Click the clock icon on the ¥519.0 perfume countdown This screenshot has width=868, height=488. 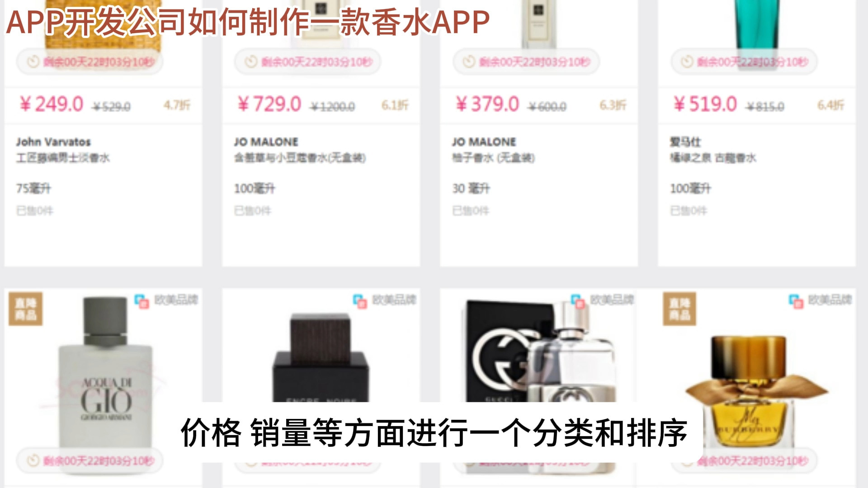(687, 61)
